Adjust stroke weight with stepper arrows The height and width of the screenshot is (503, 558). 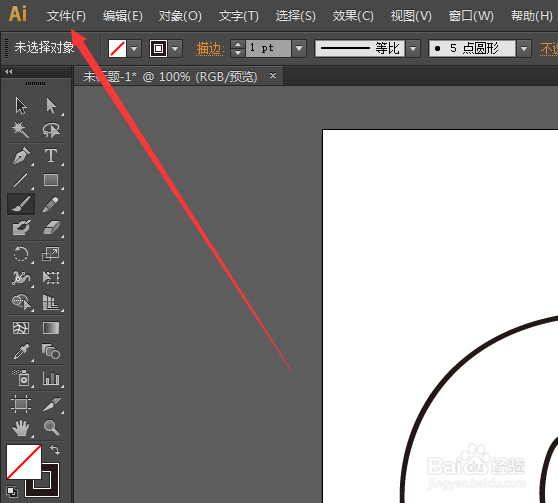point(237,48)
